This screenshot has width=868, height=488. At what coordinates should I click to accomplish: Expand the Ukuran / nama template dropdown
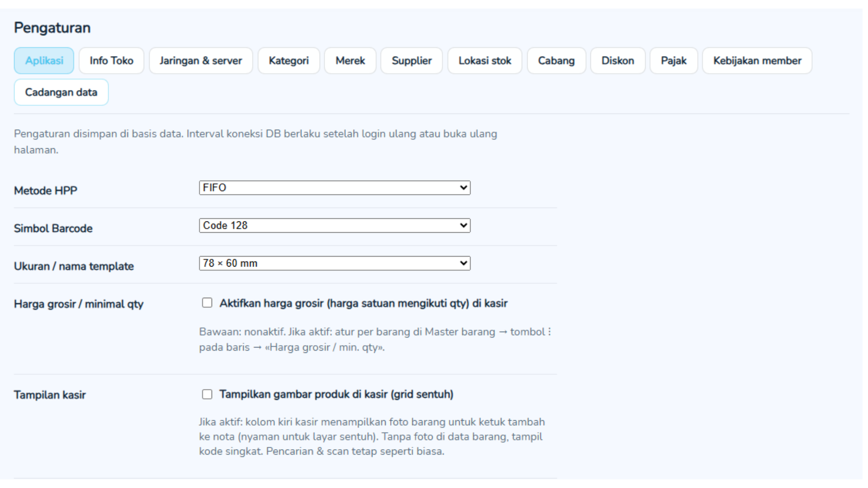(335, 263)
